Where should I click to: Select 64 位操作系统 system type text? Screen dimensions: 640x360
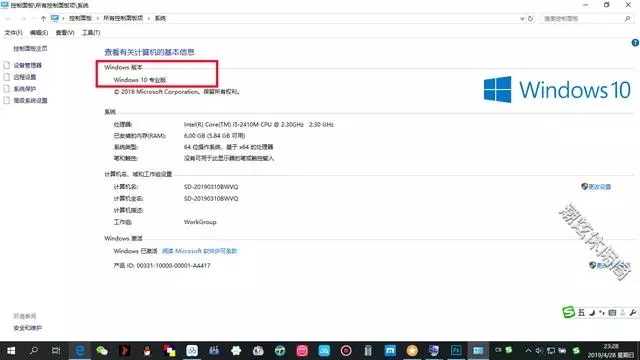228,147
